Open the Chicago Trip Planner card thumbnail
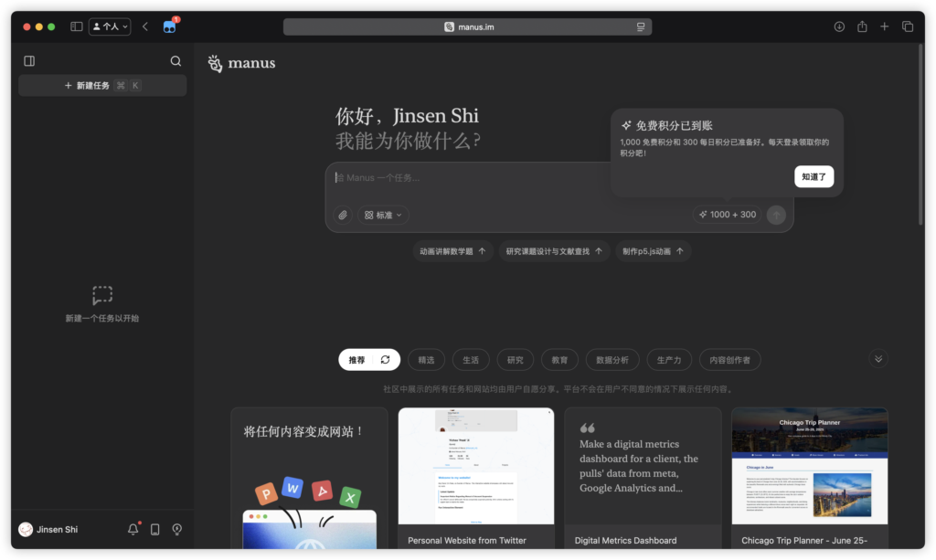 [810, 466]
